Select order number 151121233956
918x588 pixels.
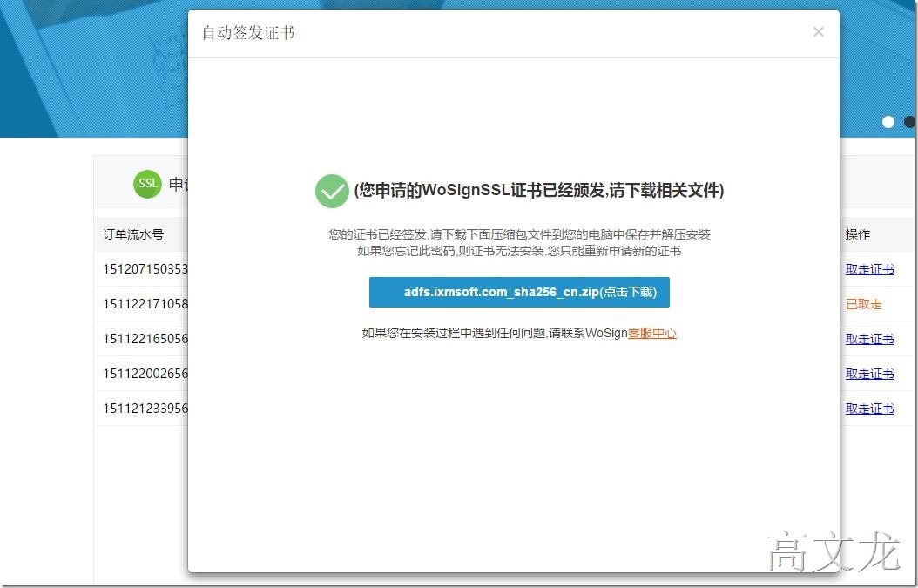(145, 409)
